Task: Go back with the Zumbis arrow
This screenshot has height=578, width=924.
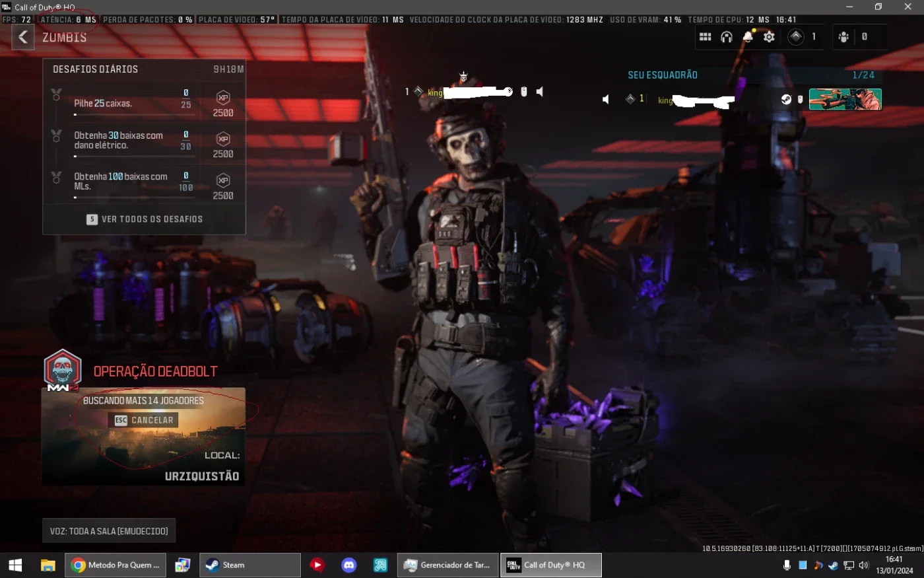Action: pos(23,37)
